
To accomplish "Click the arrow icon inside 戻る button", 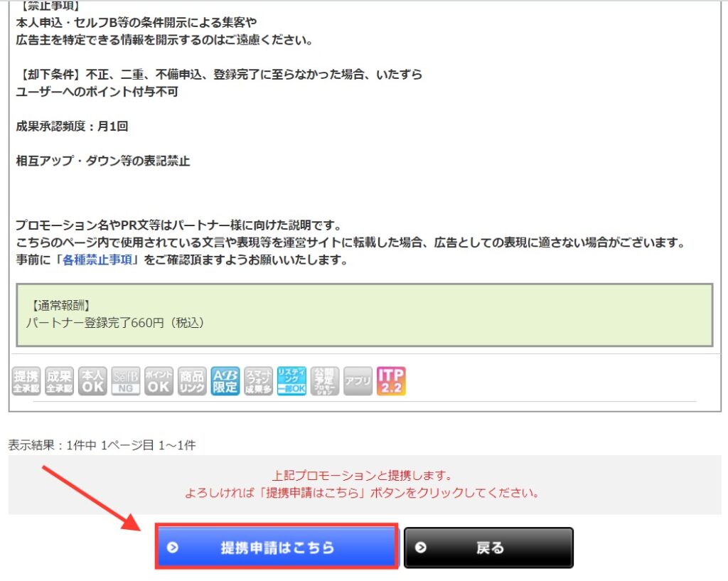I will [422, 547].
